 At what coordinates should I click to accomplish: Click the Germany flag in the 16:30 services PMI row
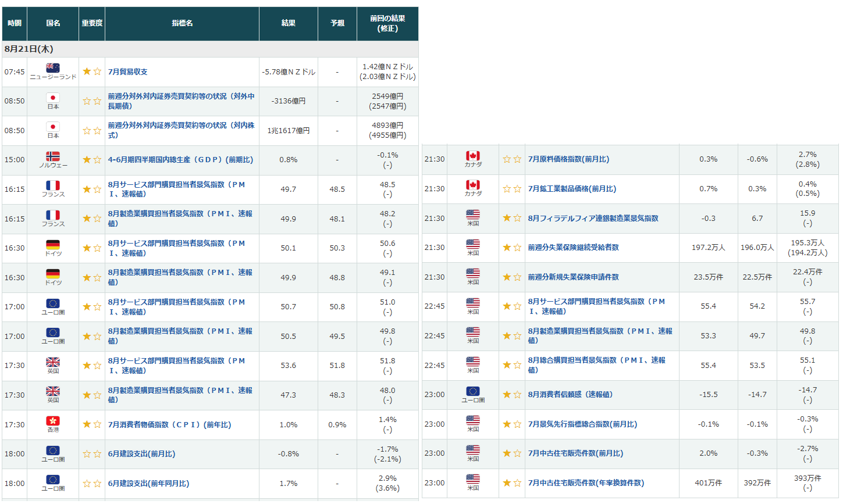(x=53, y=245)
